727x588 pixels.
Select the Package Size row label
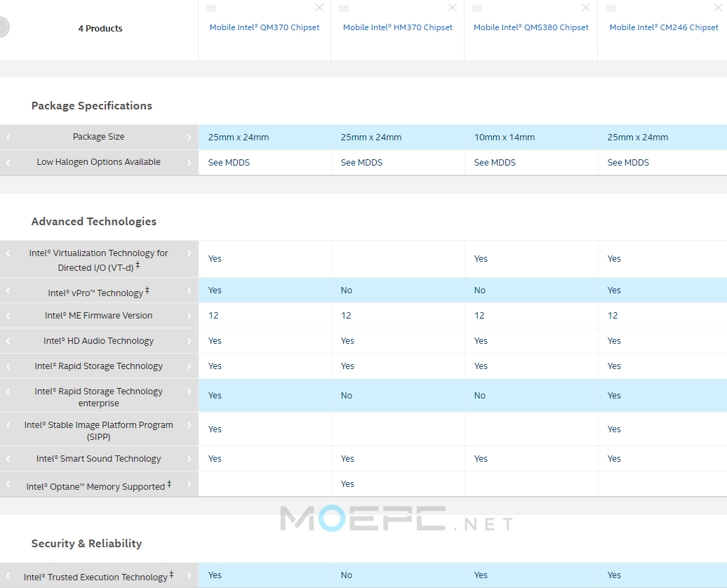point(99,137)
